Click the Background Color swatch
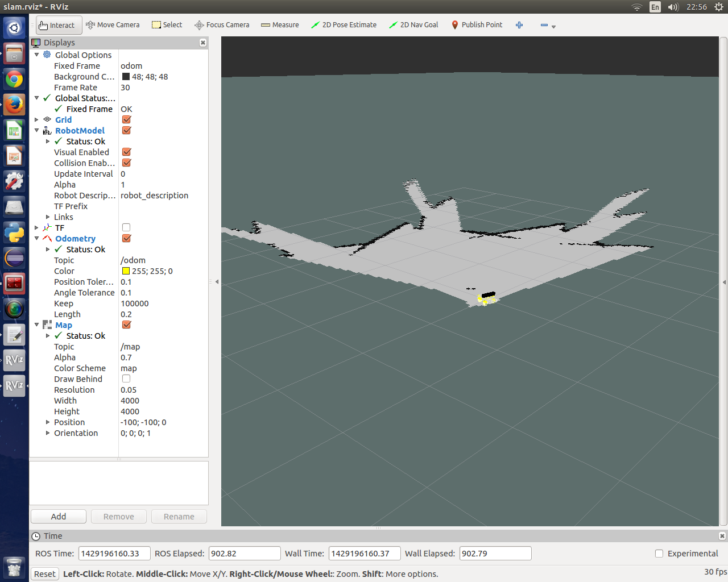This screenshot has width=728, height=582. [x=126, y=77]
